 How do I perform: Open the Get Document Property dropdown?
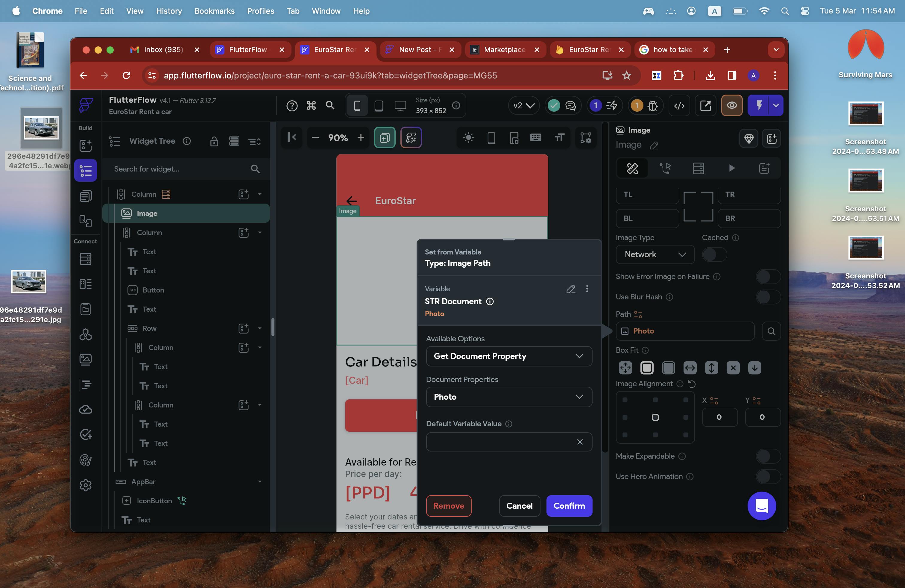509,356
